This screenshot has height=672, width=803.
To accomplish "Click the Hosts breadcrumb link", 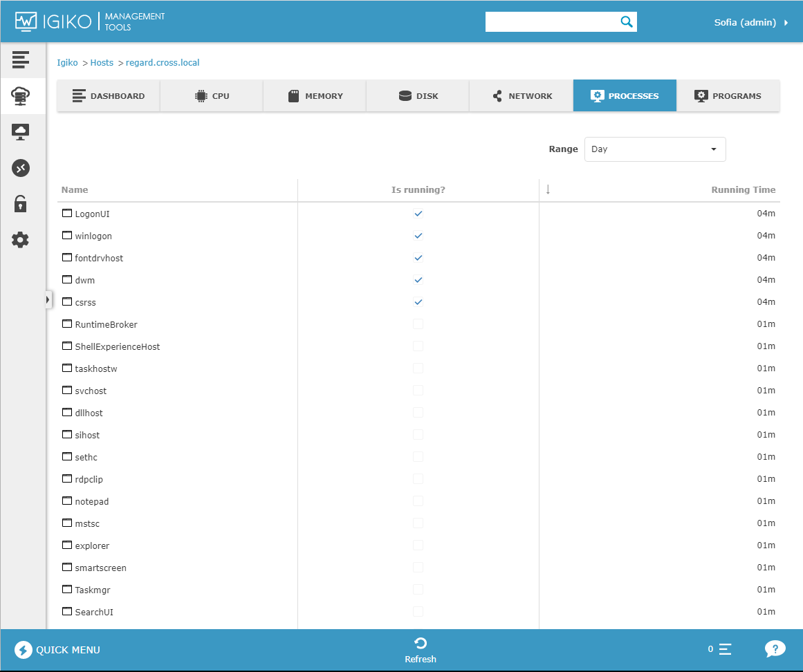I will [x=102, y=63].
